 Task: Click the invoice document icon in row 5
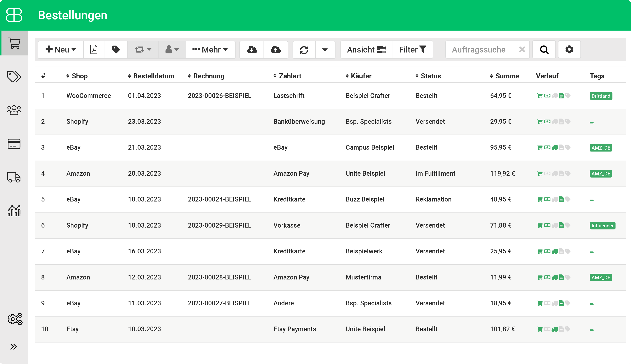pos(561,199)
